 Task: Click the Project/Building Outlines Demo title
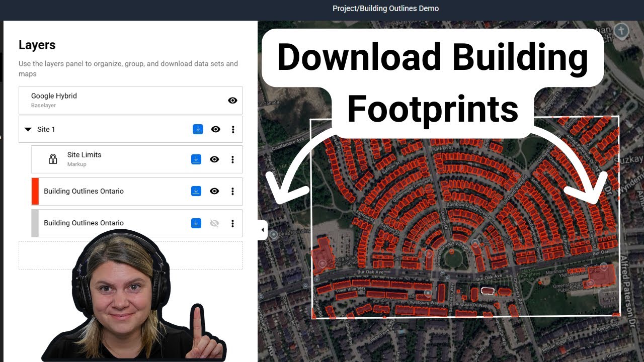point(386,9)
